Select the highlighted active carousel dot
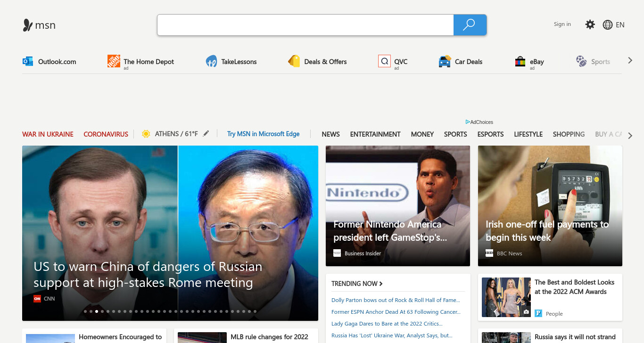 tap(97, 311)
